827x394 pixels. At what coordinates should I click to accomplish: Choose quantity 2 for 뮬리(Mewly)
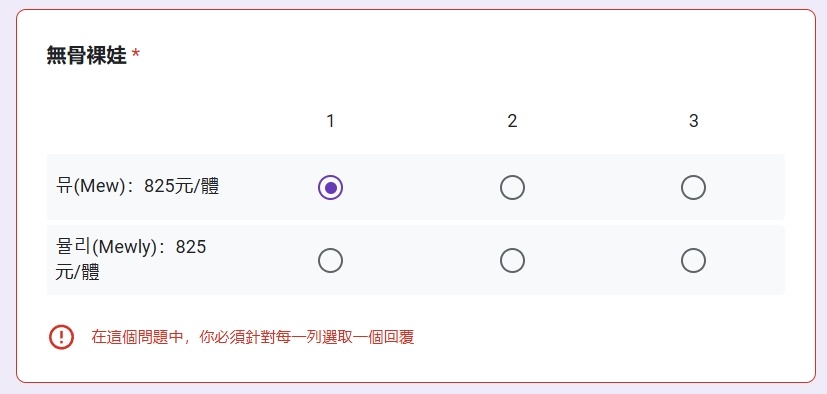tap(512, 261)
